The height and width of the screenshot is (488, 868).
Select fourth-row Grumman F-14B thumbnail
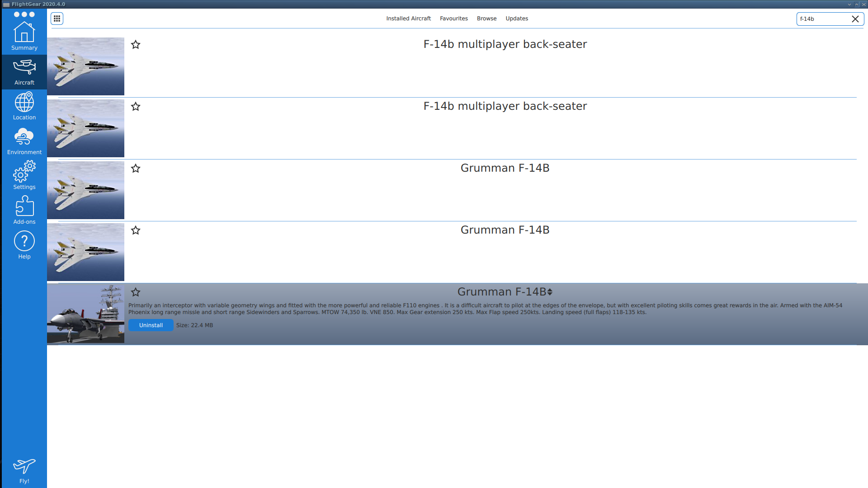[86, 252]
